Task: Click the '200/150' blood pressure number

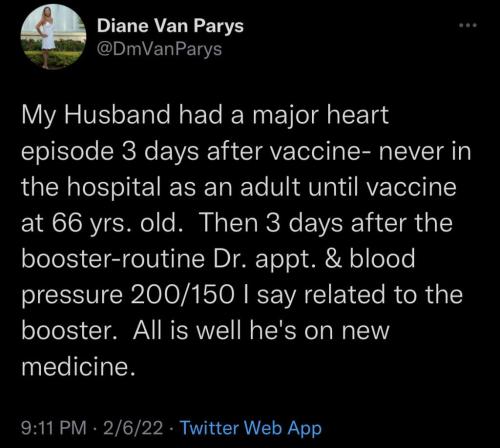Action: tap(182, 295)
